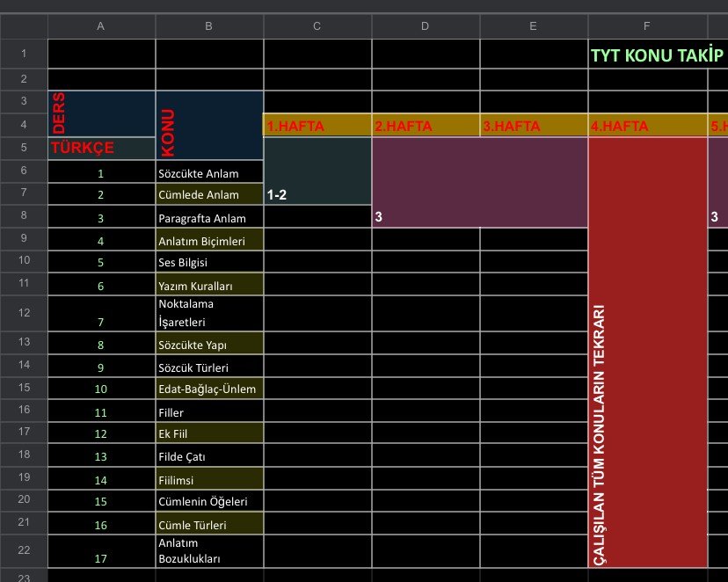Image resolution: width=728 pixels, height=582 pixels.
Task: Select the column A header
Action: (x=101, y=26)
